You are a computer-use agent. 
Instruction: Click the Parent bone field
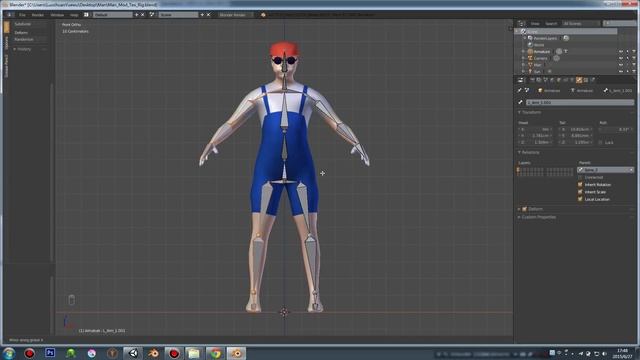pyautogui.click(x=606, y=170)
